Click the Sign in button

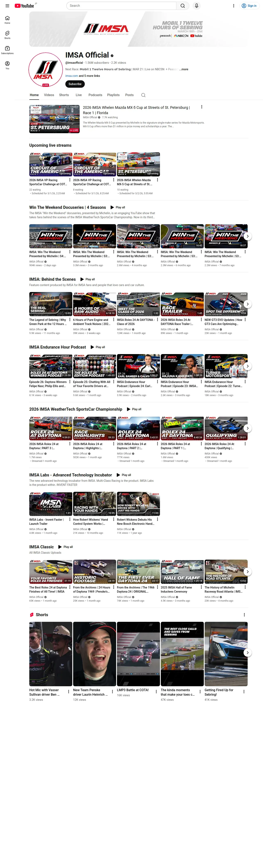tap(249, 6)
